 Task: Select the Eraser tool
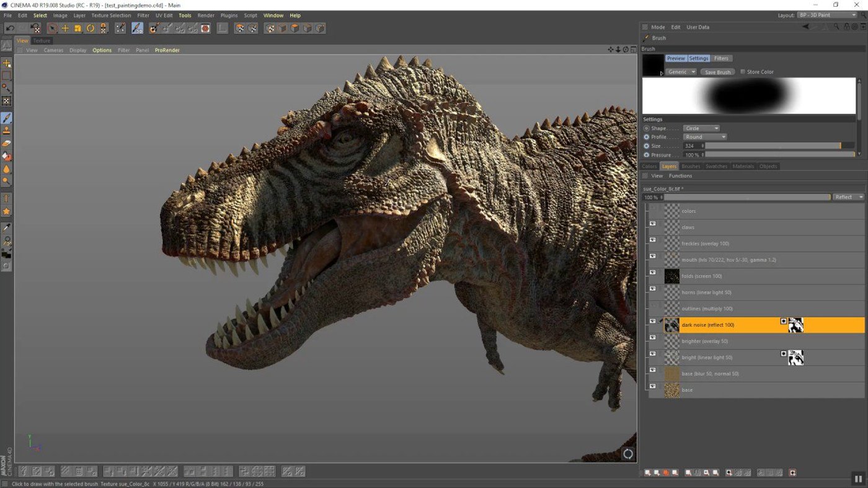[7, 143]
